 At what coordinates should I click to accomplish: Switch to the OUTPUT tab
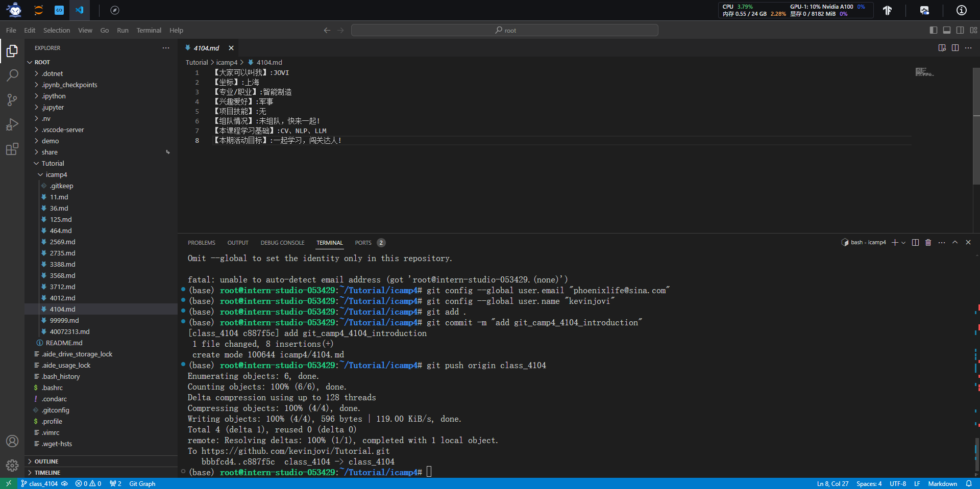point(238,243)
